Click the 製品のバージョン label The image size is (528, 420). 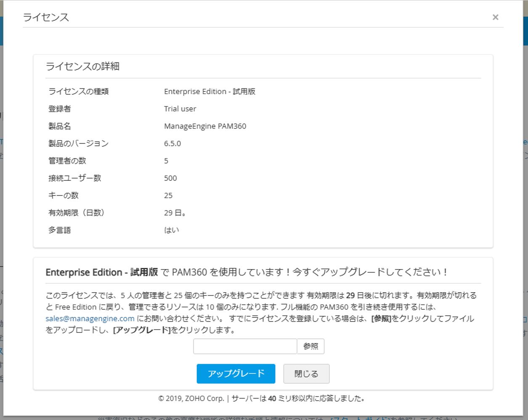[78, 143]
